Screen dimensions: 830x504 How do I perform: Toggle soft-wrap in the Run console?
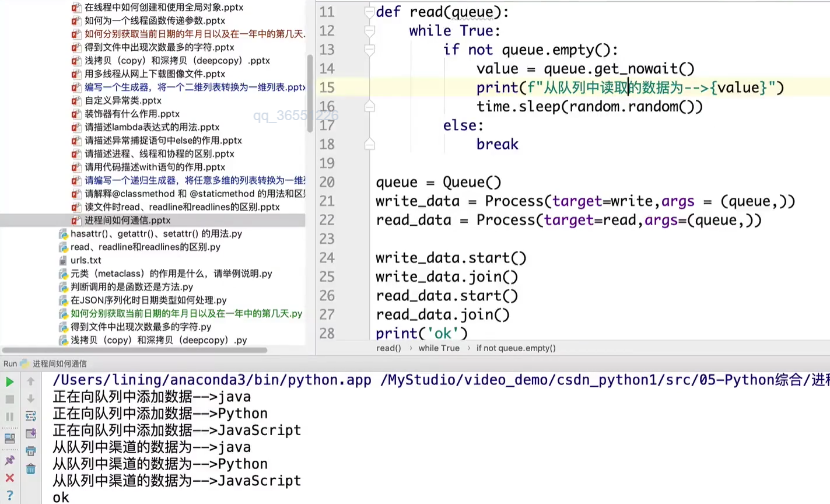[31, 416]
